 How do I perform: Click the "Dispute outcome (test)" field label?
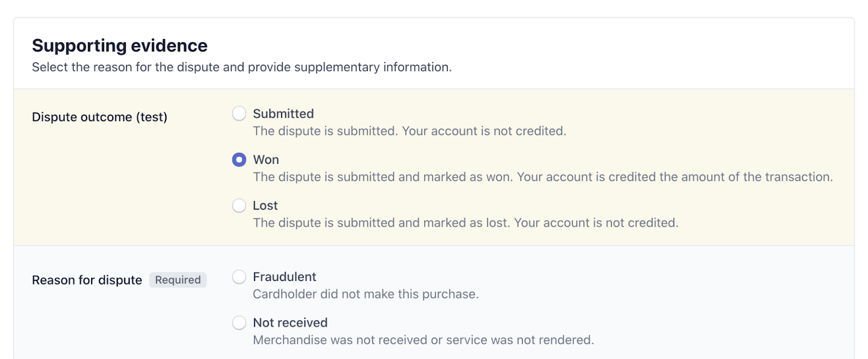pos(99,117)
